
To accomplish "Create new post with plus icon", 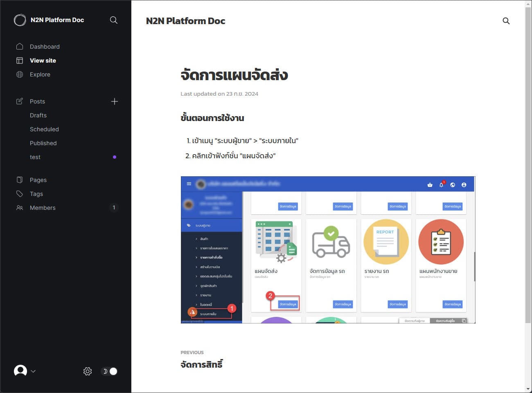I will [x=115, y=101].
